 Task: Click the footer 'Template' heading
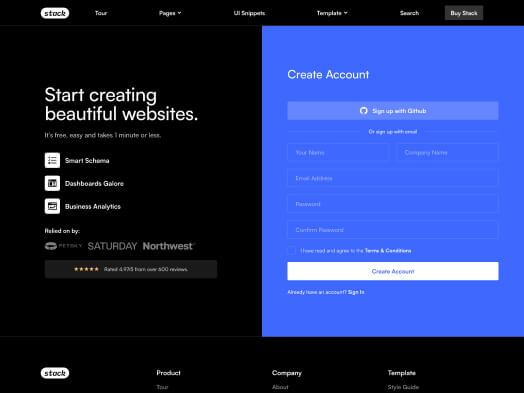pyautogui.click(x=402, y=373)
